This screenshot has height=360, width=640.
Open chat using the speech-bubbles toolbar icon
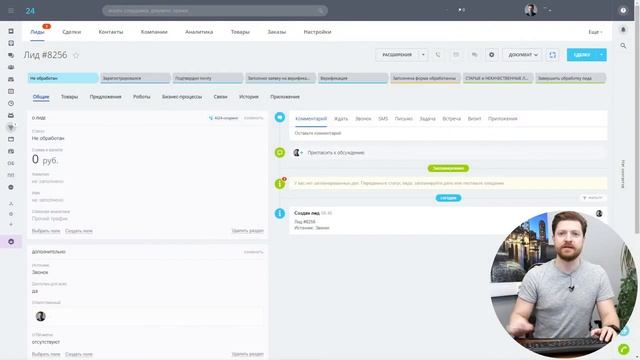tap(474, 55)
